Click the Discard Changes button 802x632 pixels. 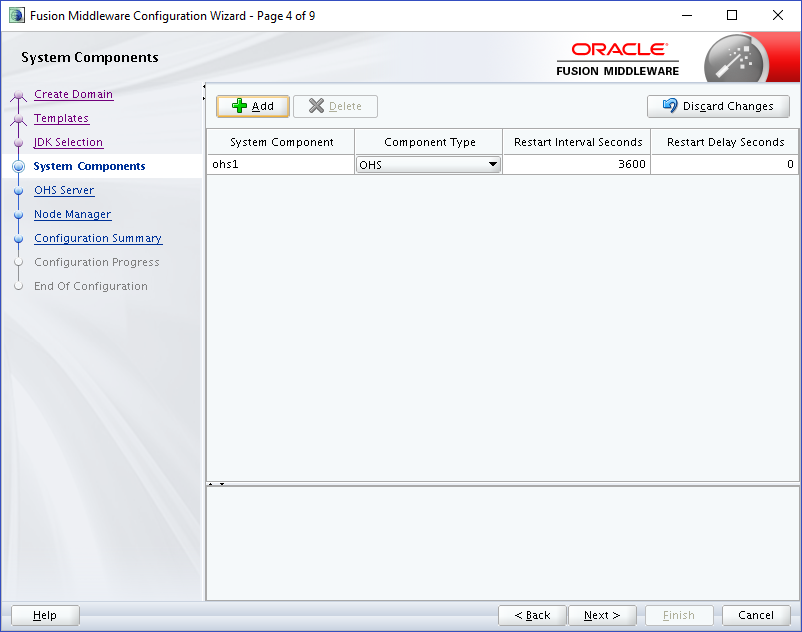point(718,106)
